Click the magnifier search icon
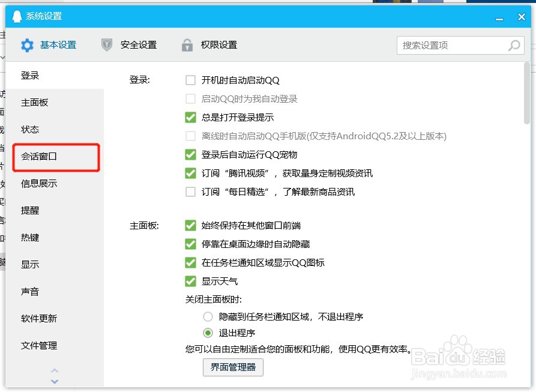536x392 pixels. point(514,45)
